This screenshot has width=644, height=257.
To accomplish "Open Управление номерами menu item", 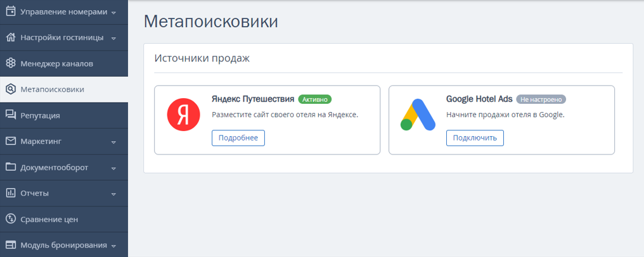I will 64,11.
